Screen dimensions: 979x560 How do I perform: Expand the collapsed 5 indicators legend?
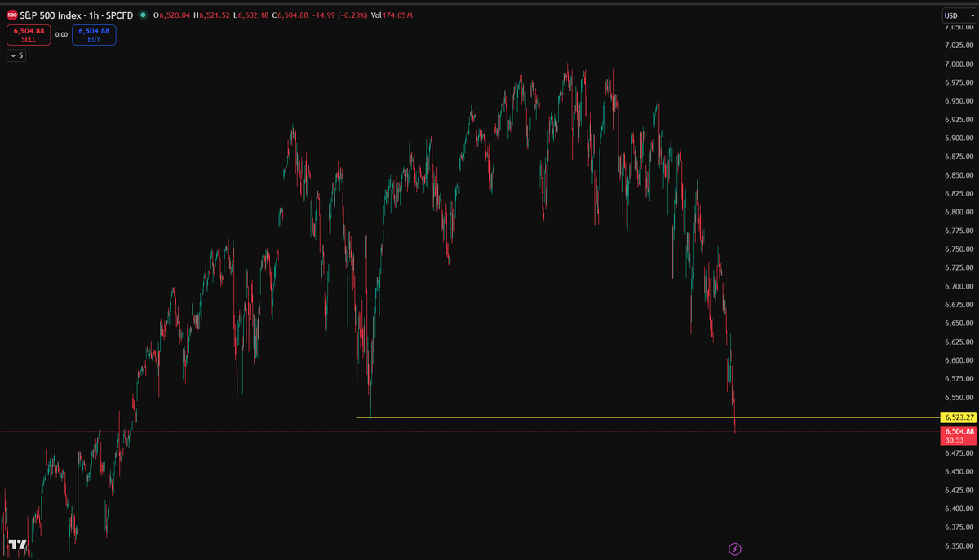click(x=16, y=55)
